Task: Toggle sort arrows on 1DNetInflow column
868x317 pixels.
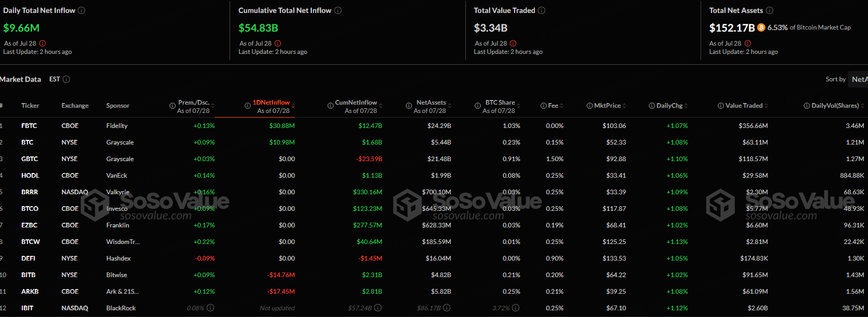Action: pos(293,106)
